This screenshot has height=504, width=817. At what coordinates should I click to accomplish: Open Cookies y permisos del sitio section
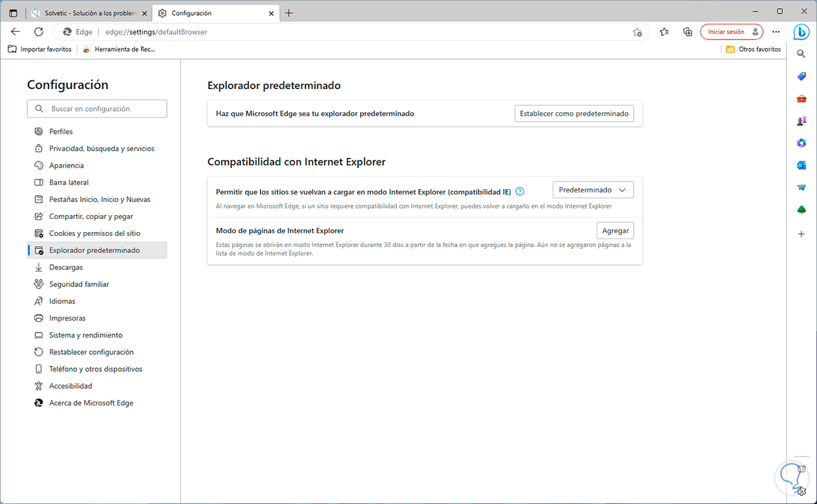click(97, 233)
